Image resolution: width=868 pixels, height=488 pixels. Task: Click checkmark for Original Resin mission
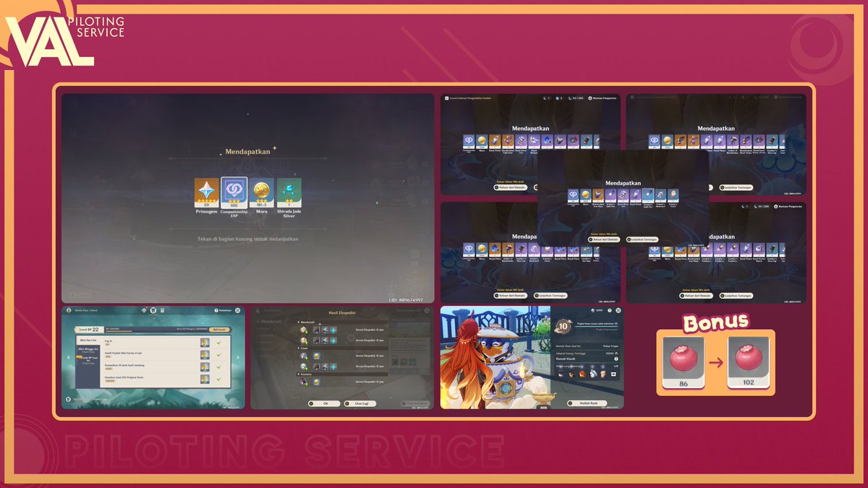coord(218,379)
